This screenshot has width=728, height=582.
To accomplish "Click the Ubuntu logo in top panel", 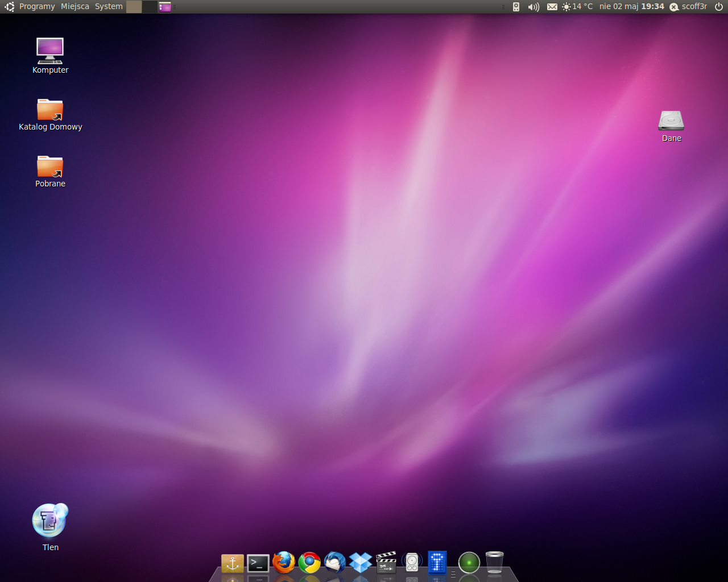I will tap(10, 7).
